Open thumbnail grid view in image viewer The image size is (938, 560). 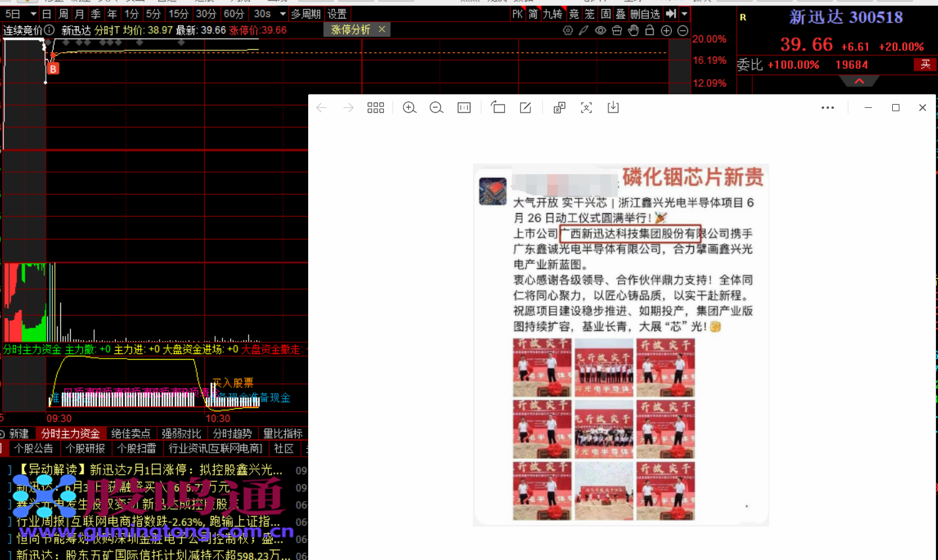(375, 108)
